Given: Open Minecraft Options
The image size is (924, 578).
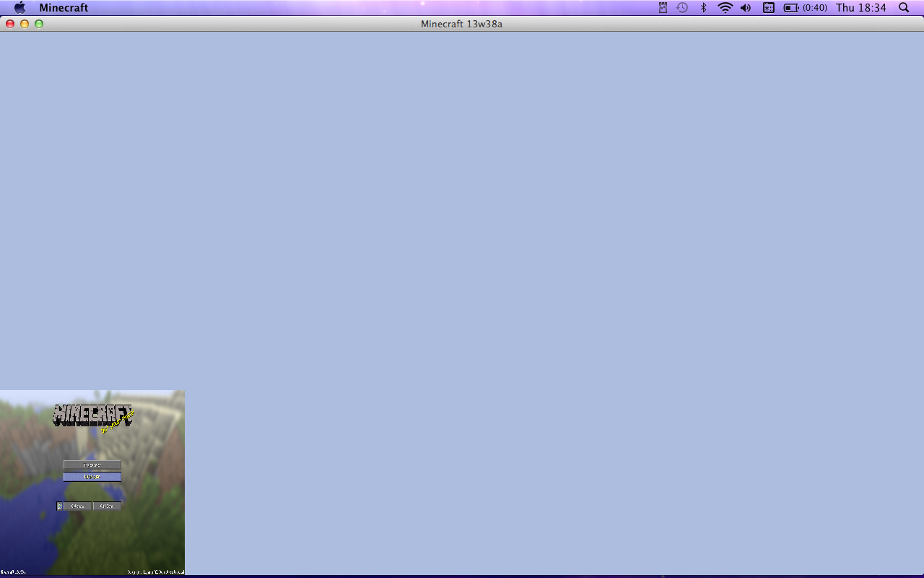Looking at the screenshot, I should tap(77, 506).
